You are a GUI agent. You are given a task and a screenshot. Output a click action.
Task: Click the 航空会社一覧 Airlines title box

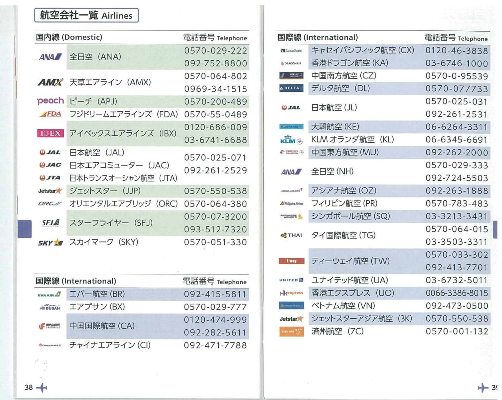[x=86, y=15]
